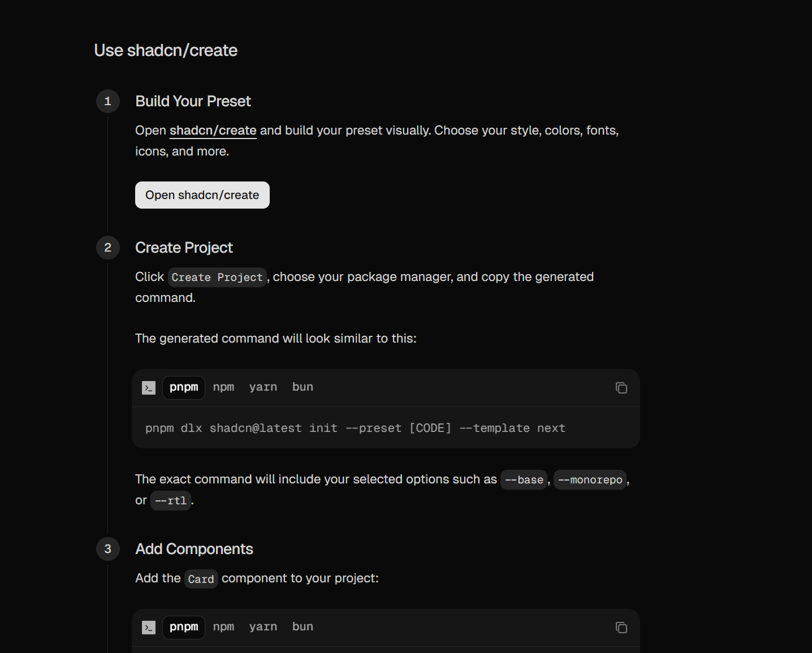
Task: Click the --rtl code badge
Action: click(x=171, y=500)
